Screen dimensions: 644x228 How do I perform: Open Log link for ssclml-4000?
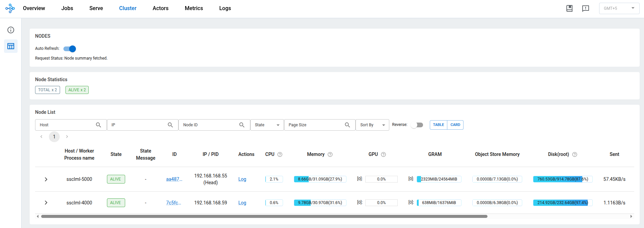coord(242,203)
